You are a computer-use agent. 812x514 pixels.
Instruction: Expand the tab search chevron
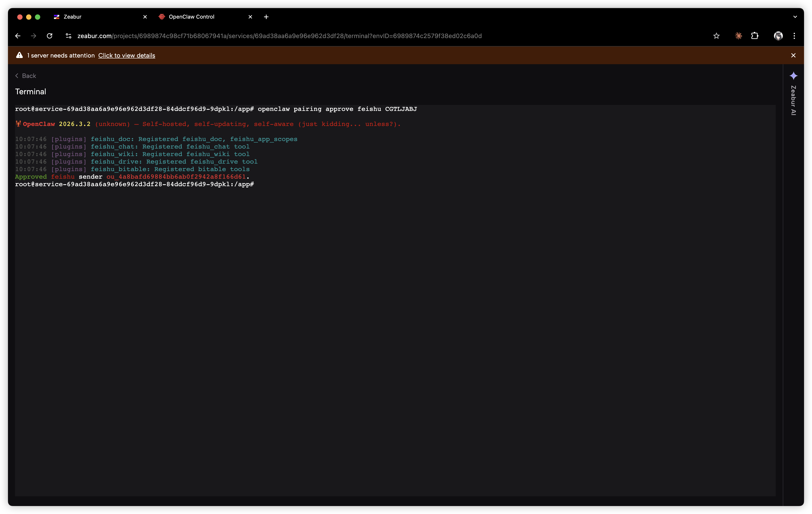pos(795,17)
